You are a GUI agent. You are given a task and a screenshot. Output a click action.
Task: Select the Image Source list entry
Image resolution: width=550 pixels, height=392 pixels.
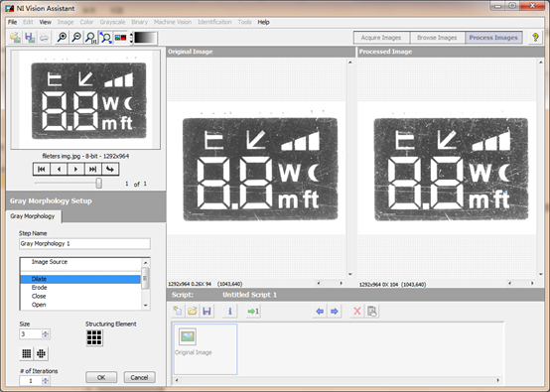(80, 262)
